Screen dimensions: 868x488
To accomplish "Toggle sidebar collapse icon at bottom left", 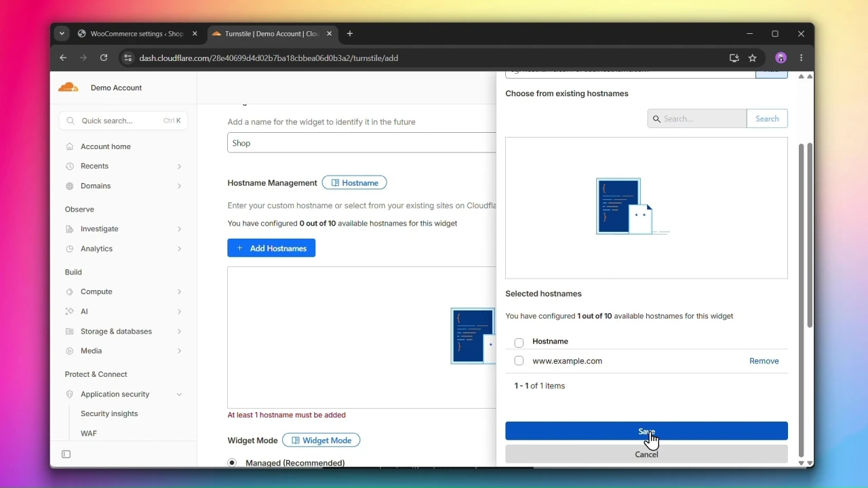I will coord(66,454).
